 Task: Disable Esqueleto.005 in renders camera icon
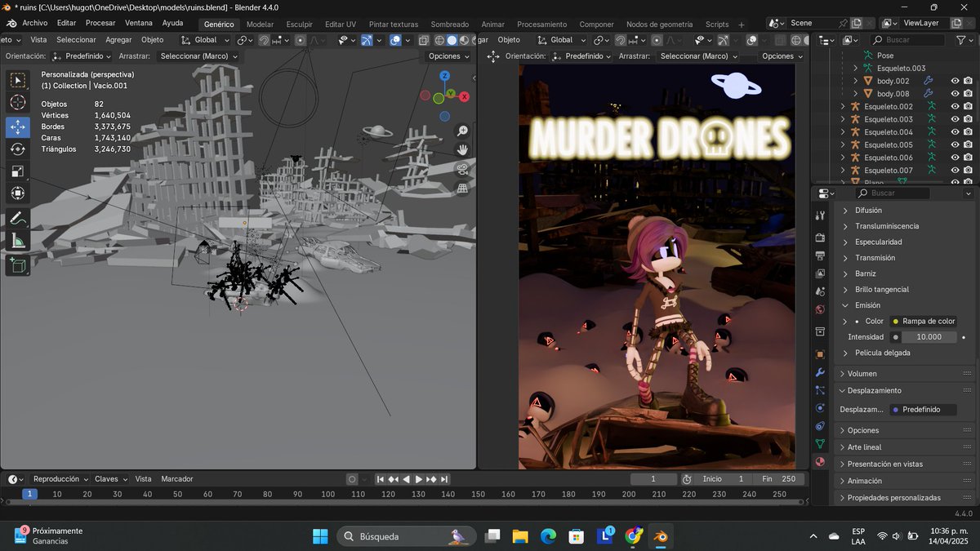pyautogui.click(x=968, y=144)
